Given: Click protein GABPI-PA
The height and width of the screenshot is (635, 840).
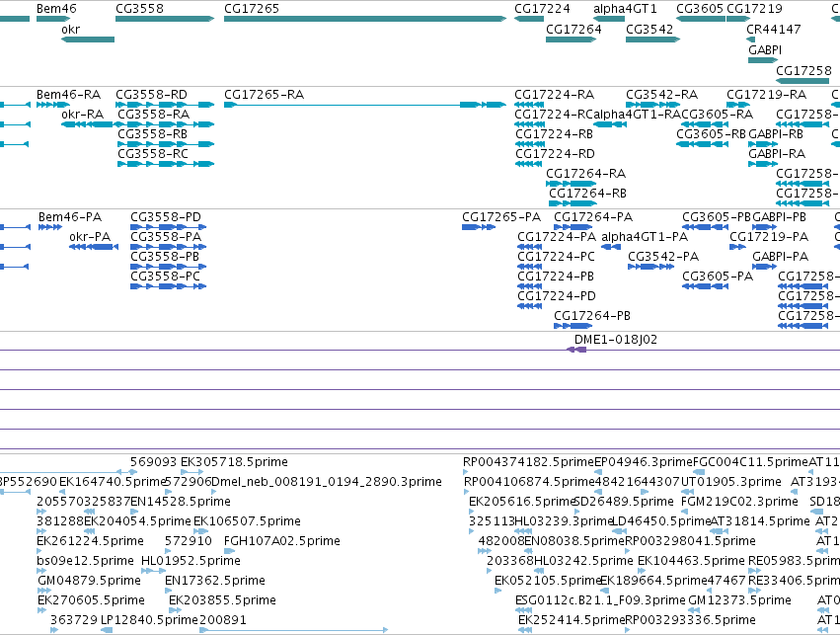Looking at the screenshot, I should (x=780, y=257).
